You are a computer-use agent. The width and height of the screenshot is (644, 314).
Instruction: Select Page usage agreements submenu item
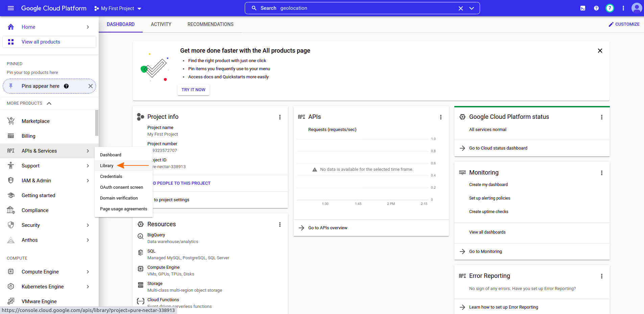tap(124, 209)
